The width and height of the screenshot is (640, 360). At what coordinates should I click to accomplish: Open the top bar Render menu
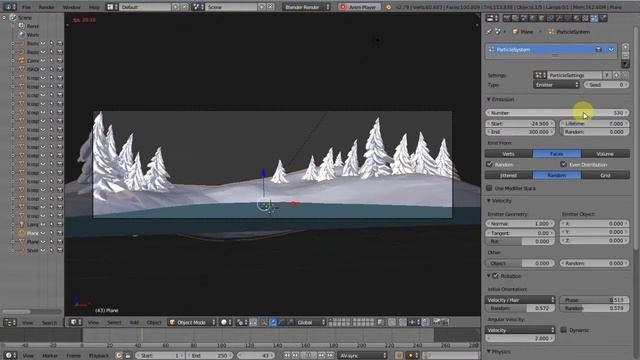47,7
